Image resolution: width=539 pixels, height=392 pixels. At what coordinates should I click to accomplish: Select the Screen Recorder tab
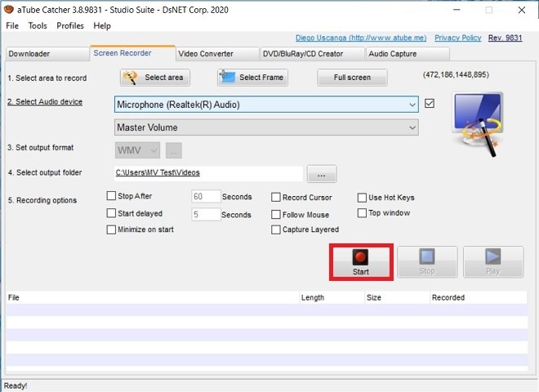pyautogui.click(x=132, y=53)
